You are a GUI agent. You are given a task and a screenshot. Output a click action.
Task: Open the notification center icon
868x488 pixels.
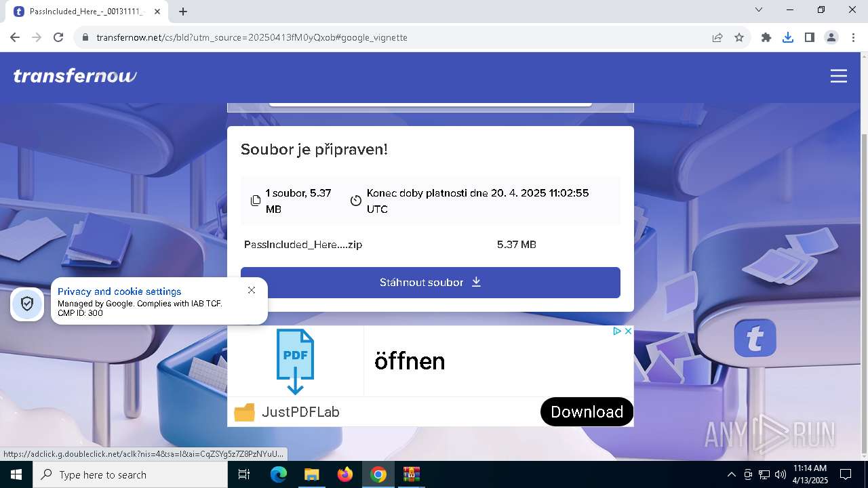(846, 474)
